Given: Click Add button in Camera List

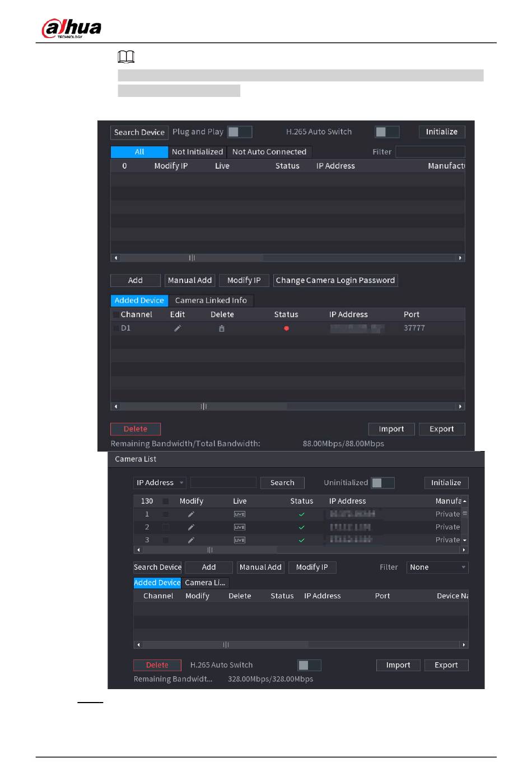Looking at the screenshot, I should point(209,568).
